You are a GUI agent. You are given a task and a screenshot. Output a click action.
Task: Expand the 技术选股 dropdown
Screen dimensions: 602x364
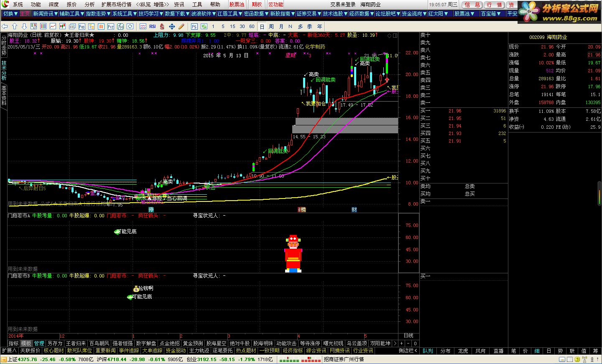pyautogui.click(x=334, y=14)
